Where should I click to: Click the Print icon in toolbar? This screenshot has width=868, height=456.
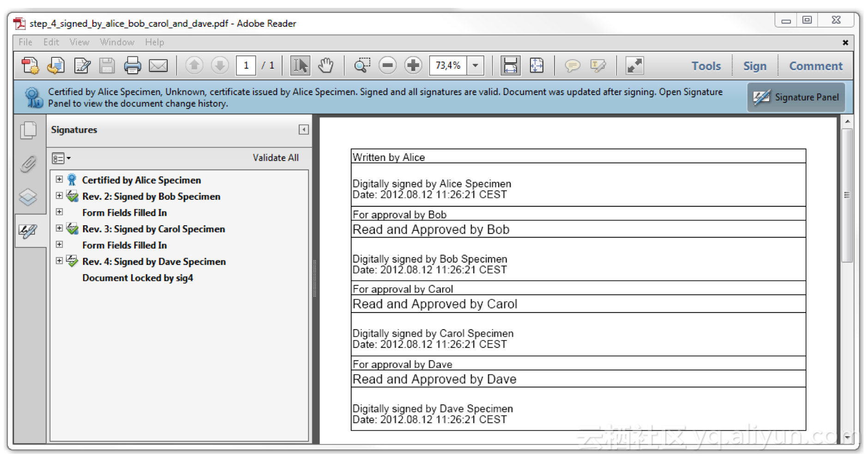tap(133, 66)
